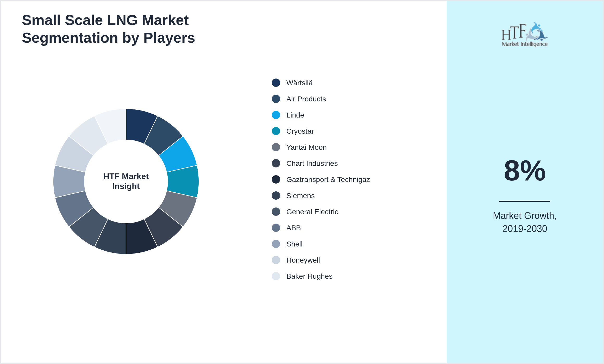Image resolution: width=604 pixels, height=364 pixels.
Task: Click the bright blue Linde legend marker
Action: point(276,115)
